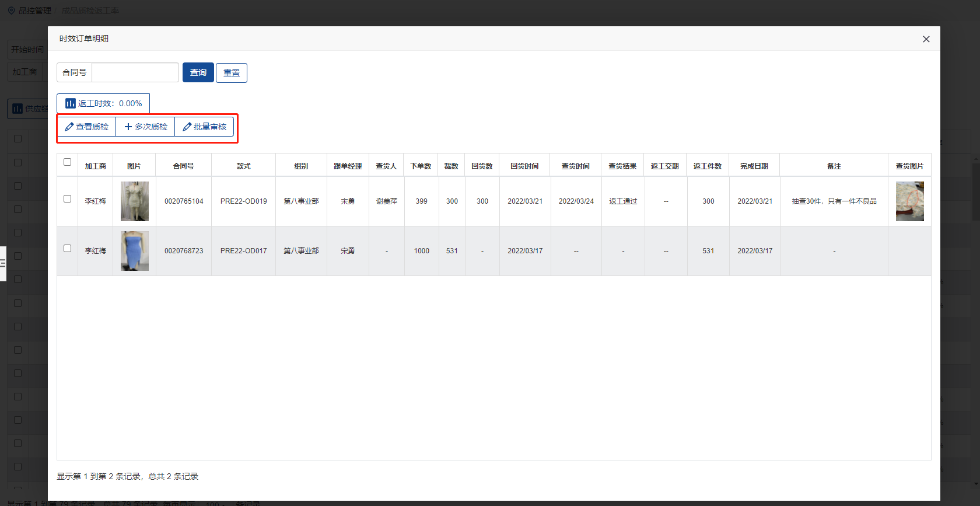Check the row for contract 0020768723

tap(67, 249)
